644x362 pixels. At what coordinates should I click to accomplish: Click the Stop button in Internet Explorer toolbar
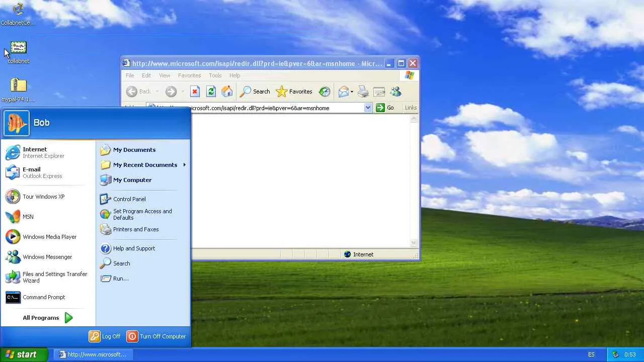tap(195, 92)
